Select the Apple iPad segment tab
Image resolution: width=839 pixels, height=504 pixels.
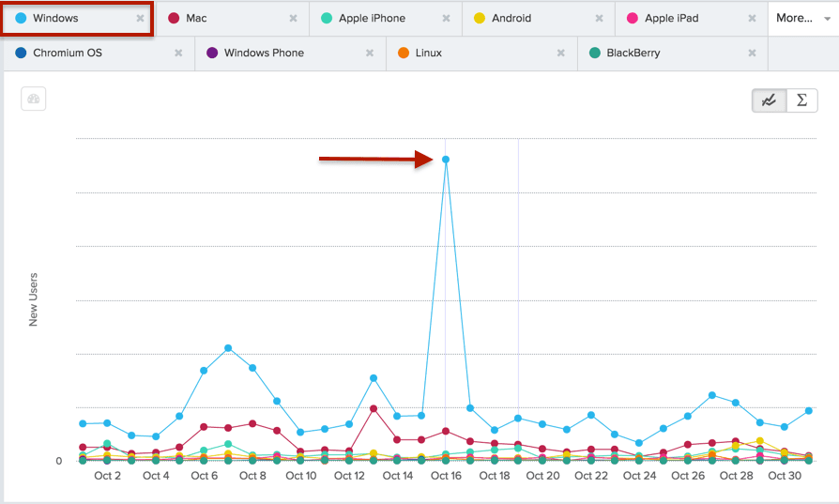671,18
